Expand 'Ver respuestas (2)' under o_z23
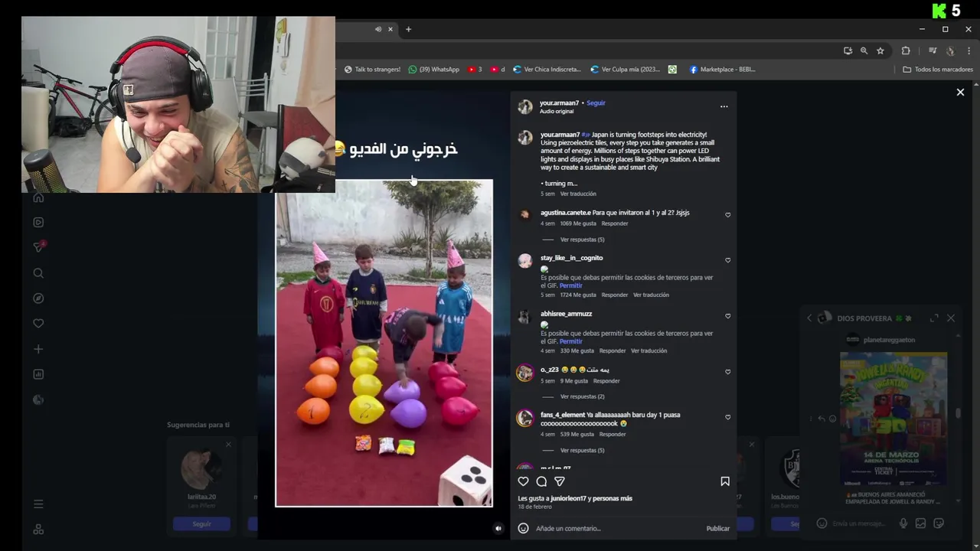The height and width of the screenshot is (551, 980). pos(582,396)
